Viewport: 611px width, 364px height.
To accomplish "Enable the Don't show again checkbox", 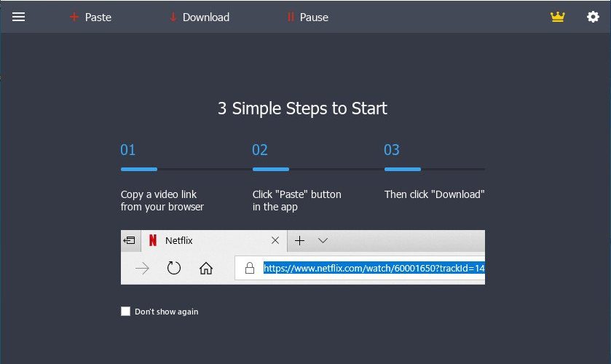I will (x=125, y=311).
